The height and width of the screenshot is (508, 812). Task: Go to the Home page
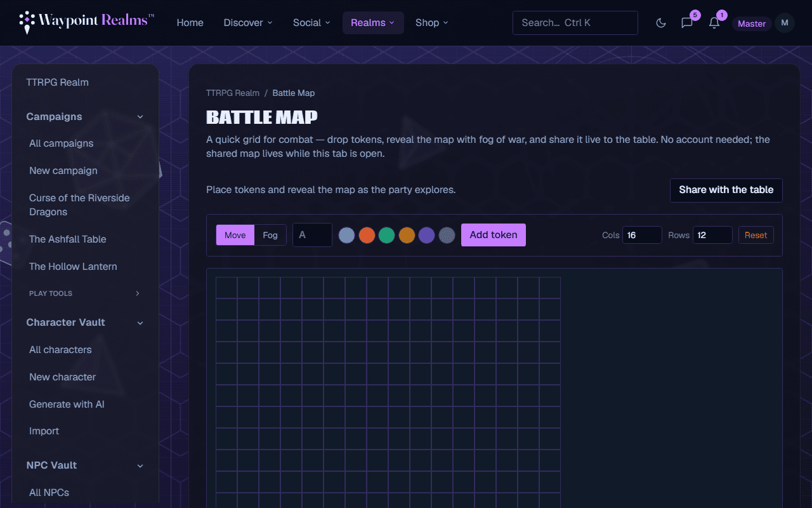pos(190,23)
